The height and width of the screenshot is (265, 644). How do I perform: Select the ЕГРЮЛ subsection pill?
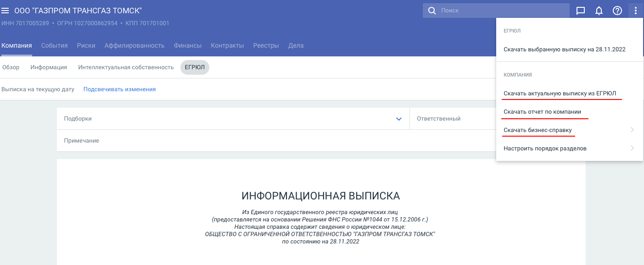tap(195, 67)
